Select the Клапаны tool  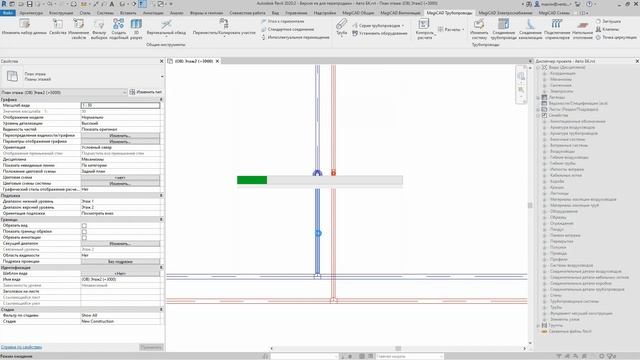607,29
